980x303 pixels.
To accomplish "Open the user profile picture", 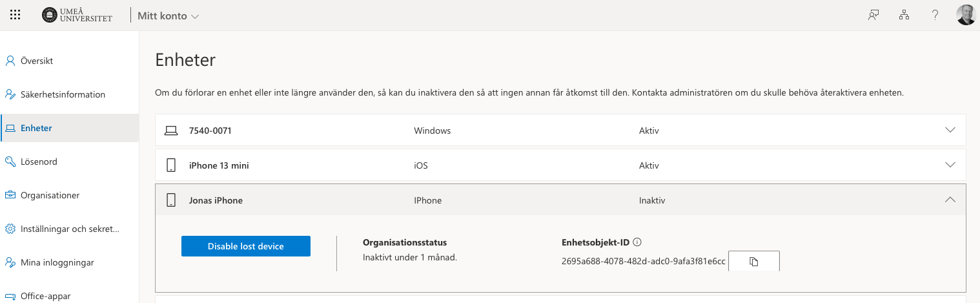I will tap(966, 15).
